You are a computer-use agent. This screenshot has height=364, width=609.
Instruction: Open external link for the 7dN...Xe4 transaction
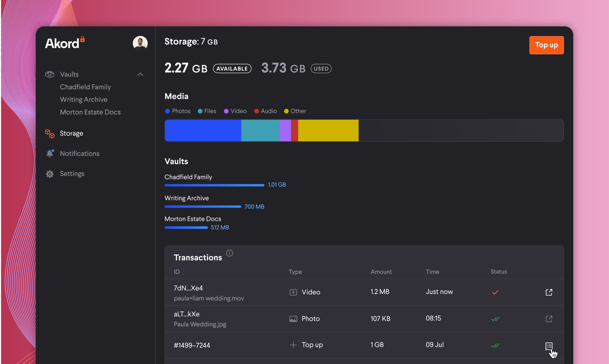[549, 292]
